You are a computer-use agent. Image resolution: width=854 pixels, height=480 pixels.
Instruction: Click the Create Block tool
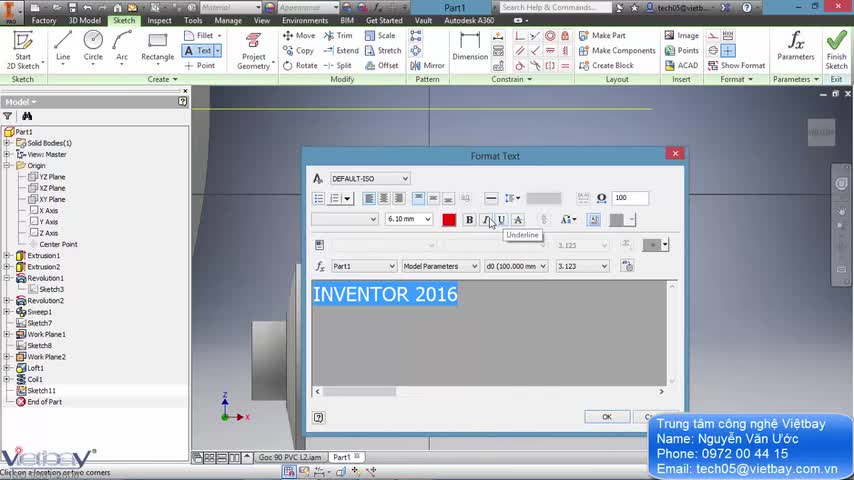pyautogui.click(x=606, y=65)
